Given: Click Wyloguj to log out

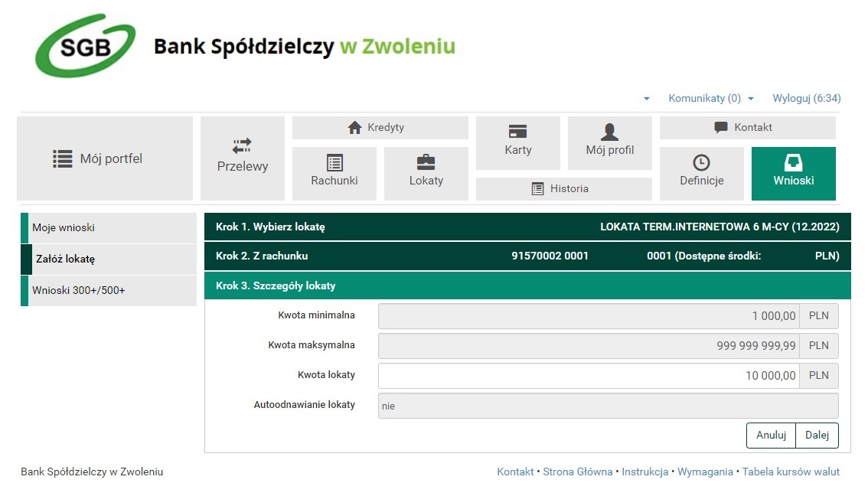Looking at the screenshot, I should pos(807,99).
